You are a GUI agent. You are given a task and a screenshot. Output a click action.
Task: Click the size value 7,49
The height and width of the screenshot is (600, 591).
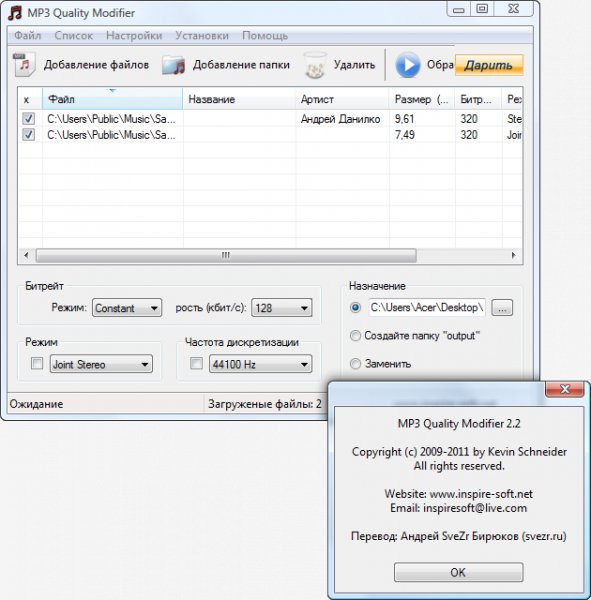[x=405, y=135]
